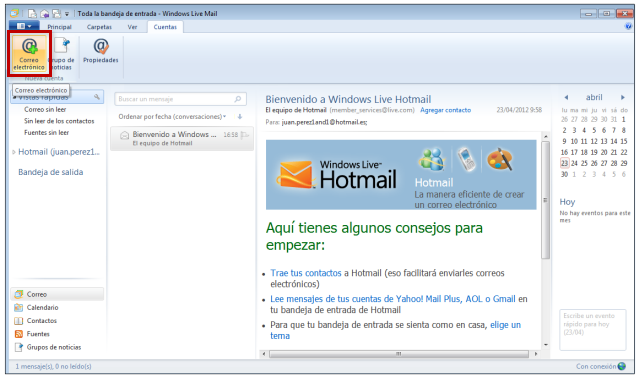Click vertical scrollbar thumb in message
Screen dimensions: 640x378
[545, 200]
